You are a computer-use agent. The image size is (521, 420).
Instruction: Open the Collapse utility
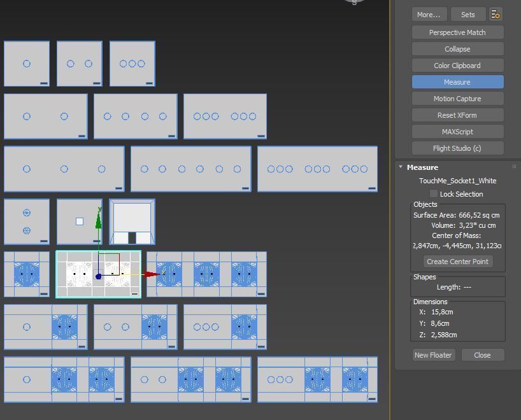(x=457, y=49)
